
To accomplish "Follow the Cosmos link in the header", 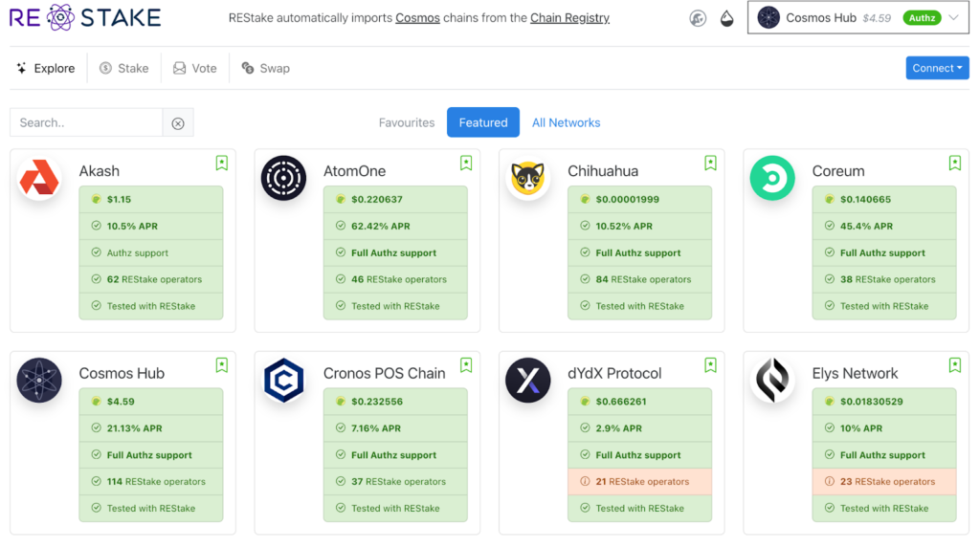I will [417, 18].
